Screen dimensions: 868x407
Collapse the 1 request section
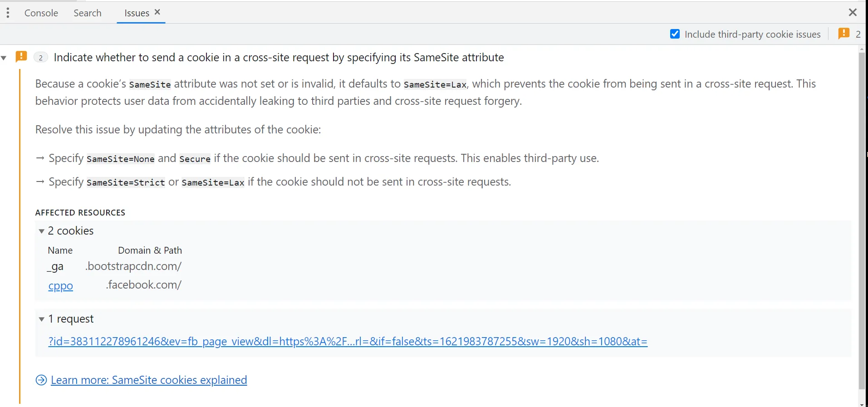click(42, 319)
